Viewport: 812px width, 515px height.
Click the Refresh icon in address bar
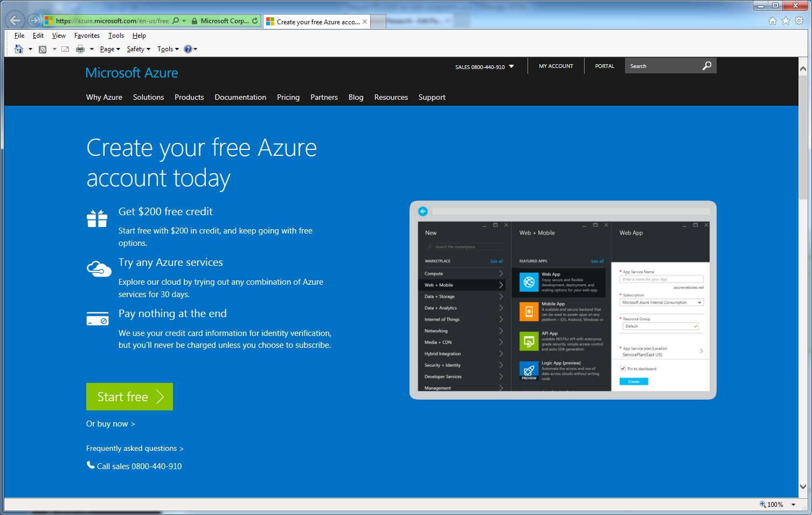pyautogui.click(x=255, y=21)
